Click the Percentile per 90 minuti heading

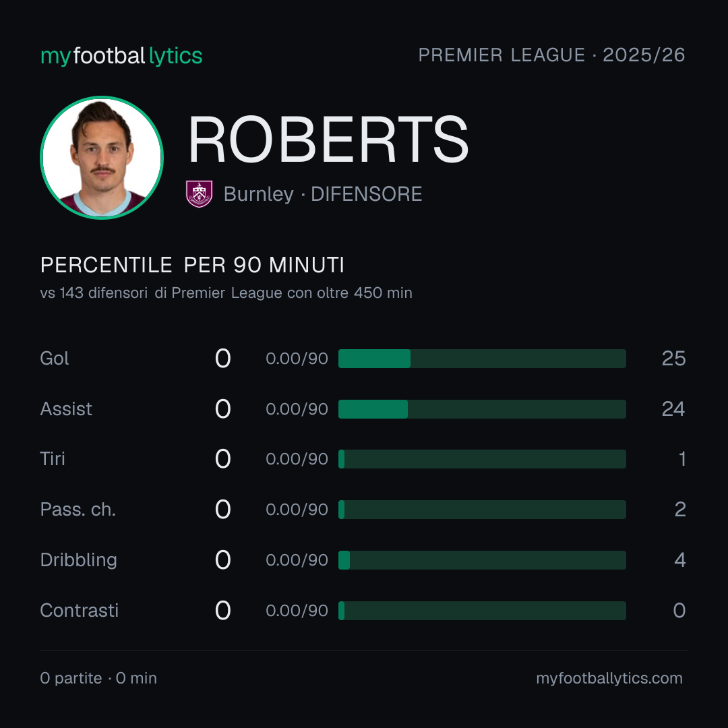[x=192, y=265]
